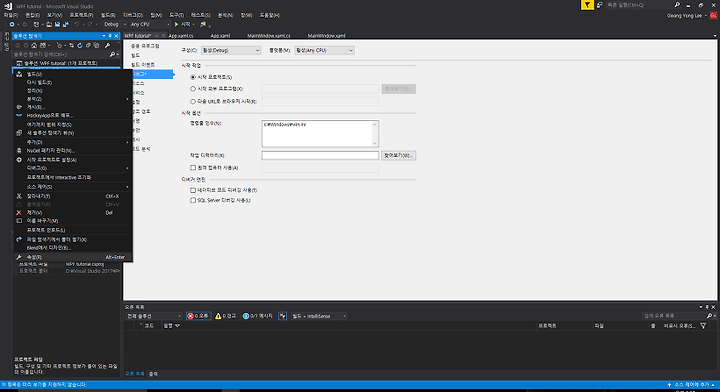Open the Any CPU platform dropdown in properties
720x392 pixels.
[x=324, y=50]
